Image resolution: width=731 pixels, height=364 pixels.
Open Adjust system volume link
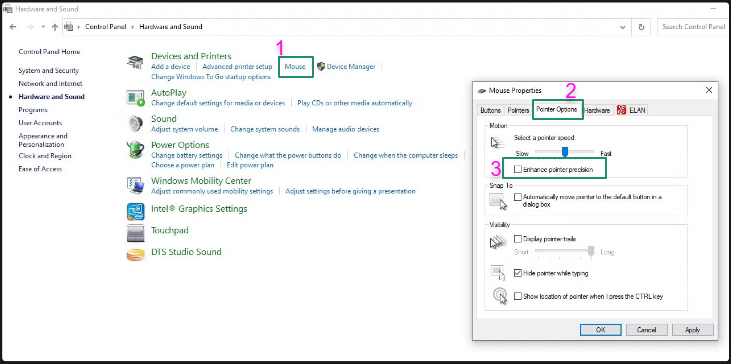click(185, 129)
